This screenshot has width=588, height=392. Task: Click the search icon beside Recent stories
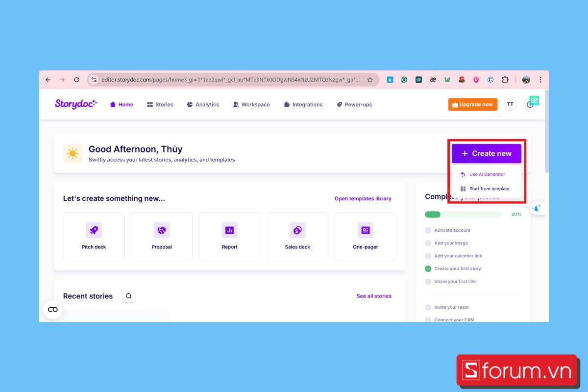click(x=129, y=296)
